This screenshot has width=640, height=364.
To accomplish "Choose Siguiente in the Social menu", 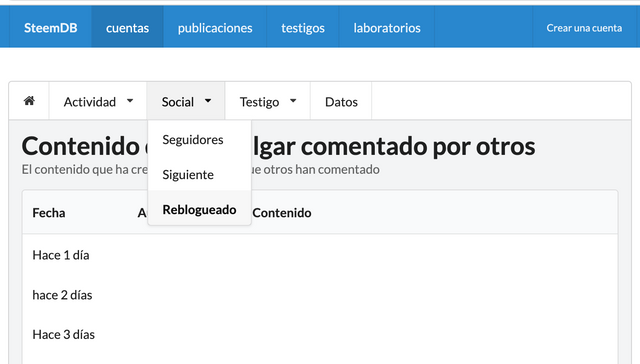I will point(200,175).
